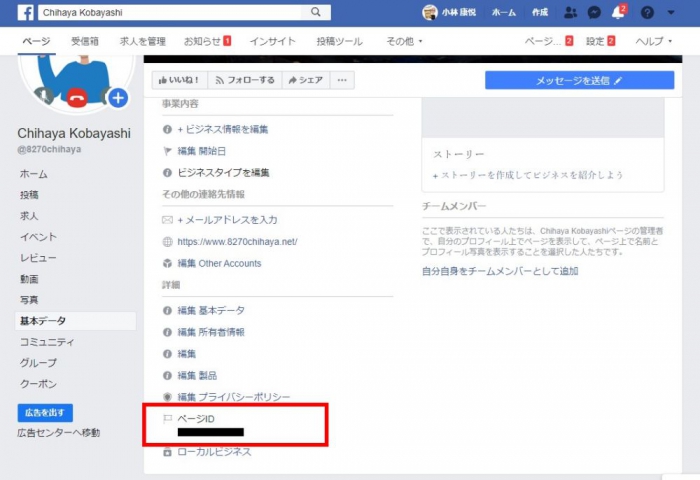Switch to the 受信箱 tab
The width and height of the screenshot is (700, 480).
[x=85, y=42]
